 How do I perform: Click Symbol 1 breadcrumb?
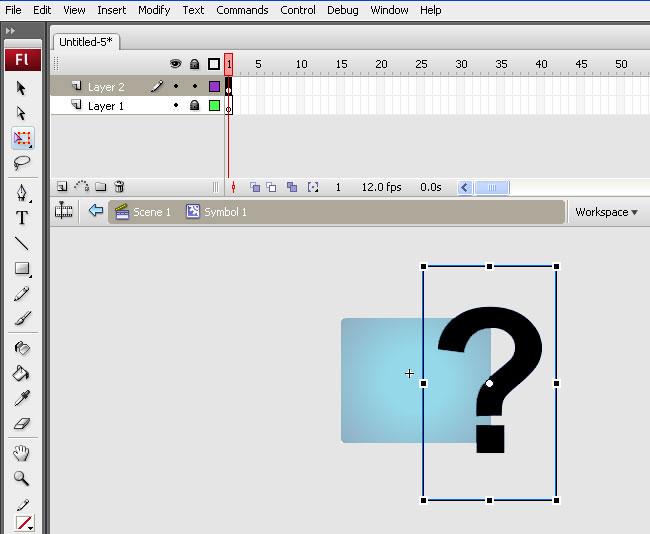[x=216, y=212]
